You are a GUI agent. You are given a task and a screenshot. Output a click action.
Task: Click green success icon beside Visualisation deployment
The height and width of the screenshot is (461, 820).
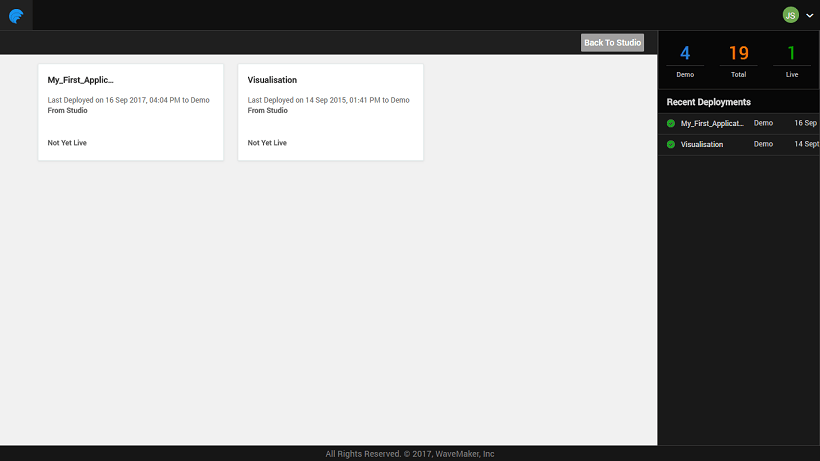pyautogui.click(x=671, y=144)
